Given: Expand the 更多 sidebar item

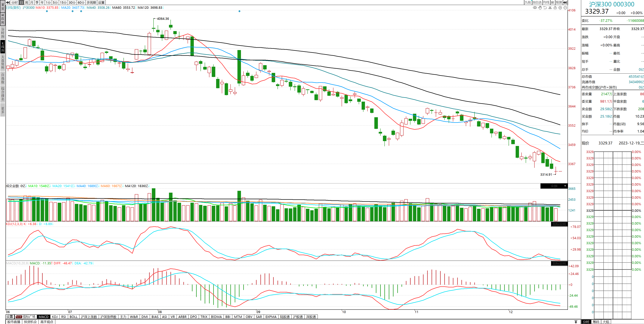Looking at the screenshot, I should [3, 110].
